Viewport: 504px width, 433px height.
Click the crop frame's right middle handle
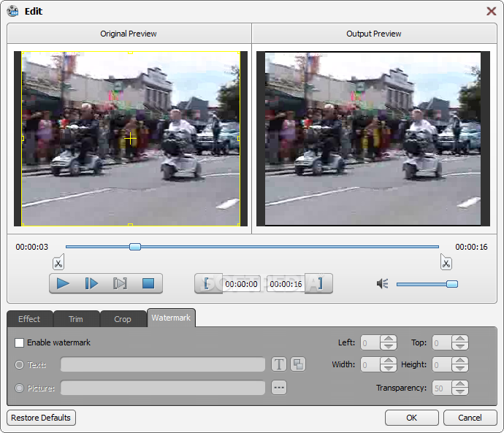239,139
